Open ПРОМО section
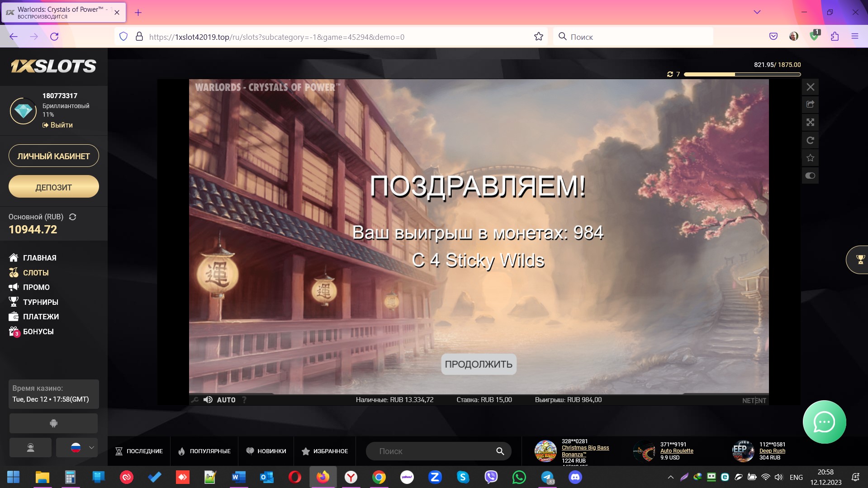 29,287
